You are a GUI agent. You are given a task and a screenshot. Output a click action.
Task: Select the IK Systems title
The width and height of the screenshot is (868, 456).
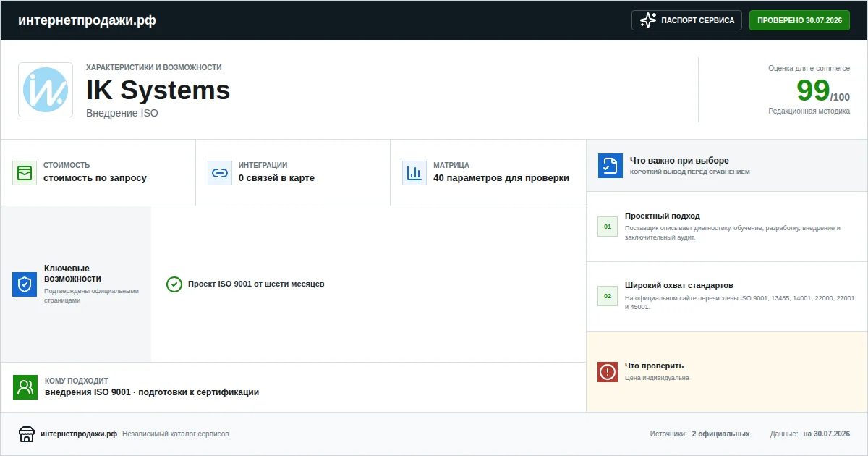pyautogui.click(x=158, y=90)
